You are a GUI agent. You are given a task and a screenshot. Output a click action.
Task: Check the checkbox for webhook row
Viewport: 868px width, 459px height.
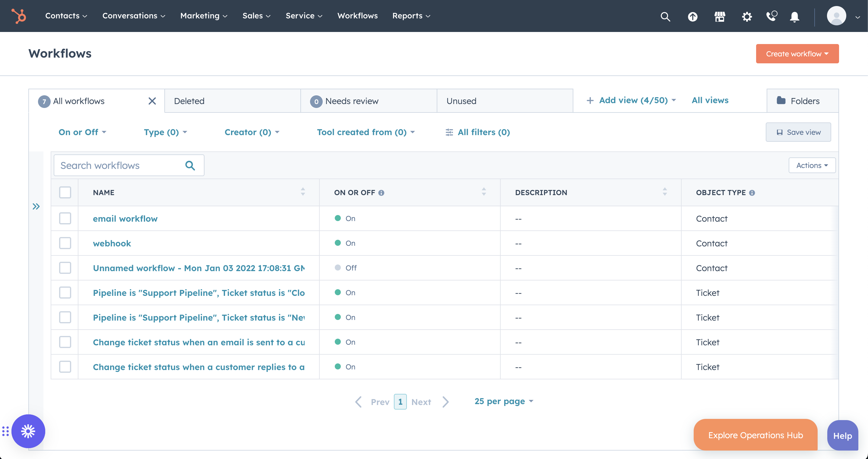[65, 243]
